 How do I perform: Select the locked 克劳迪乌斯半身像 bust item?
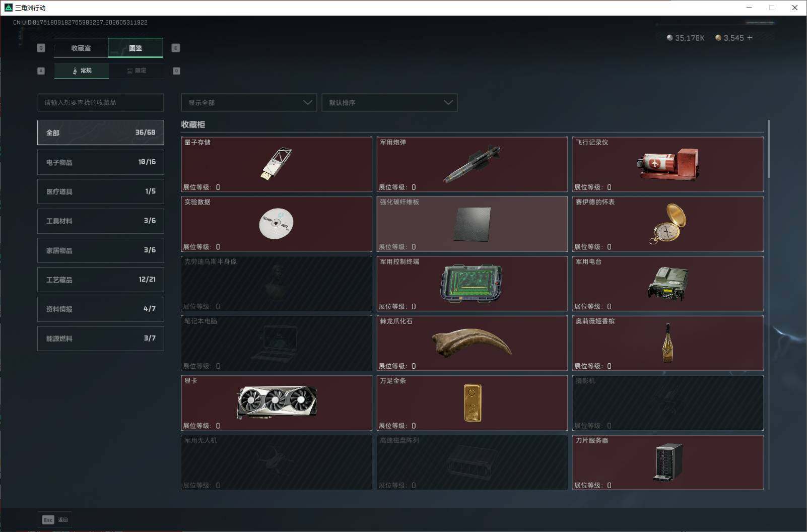pos(276,284)
